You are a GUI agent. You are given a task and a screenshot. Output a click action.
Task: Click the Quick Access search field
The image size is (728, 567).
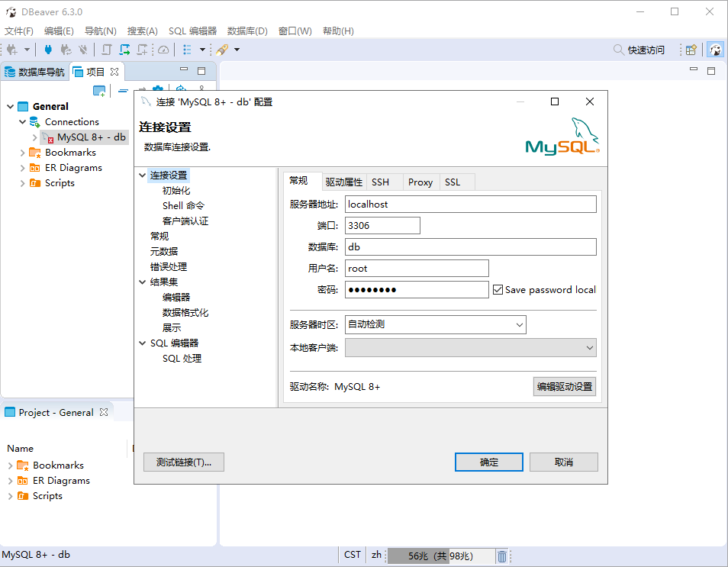639,50
